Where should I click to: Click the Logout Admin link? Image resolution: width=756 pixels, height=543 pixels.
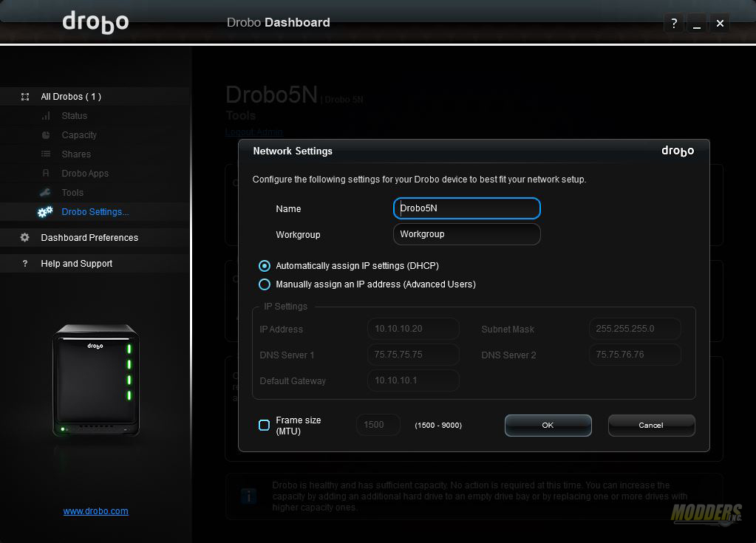254,132
